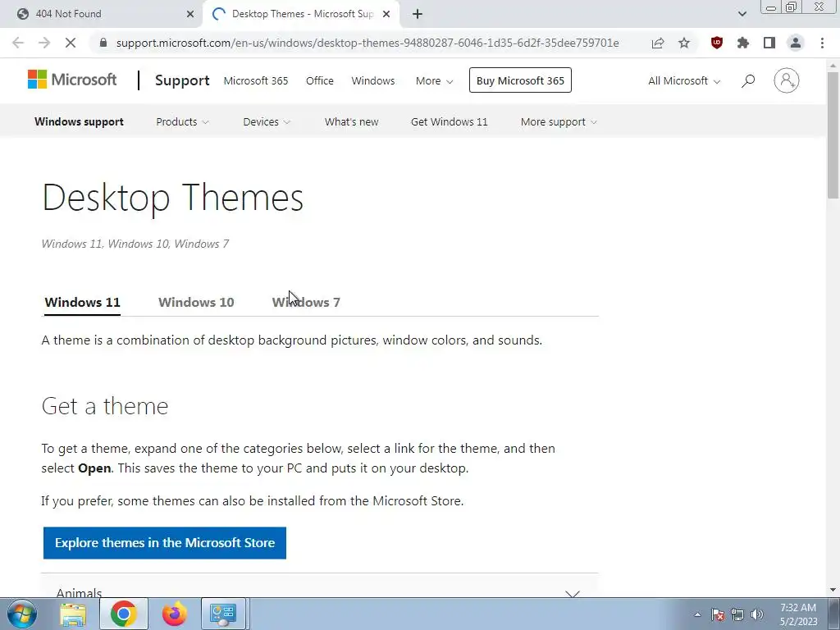Open Chrome three-dot menu

point(822,43)
